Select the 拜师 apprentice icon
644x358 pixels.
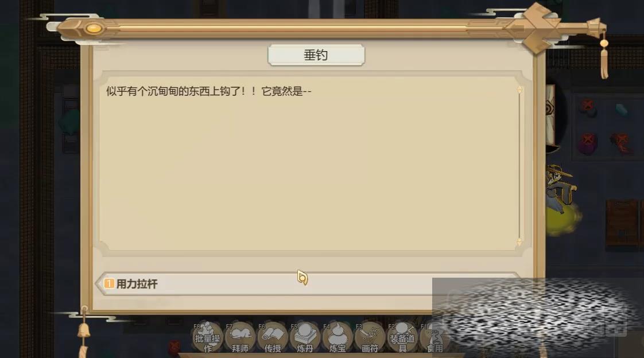pos(240,337)
